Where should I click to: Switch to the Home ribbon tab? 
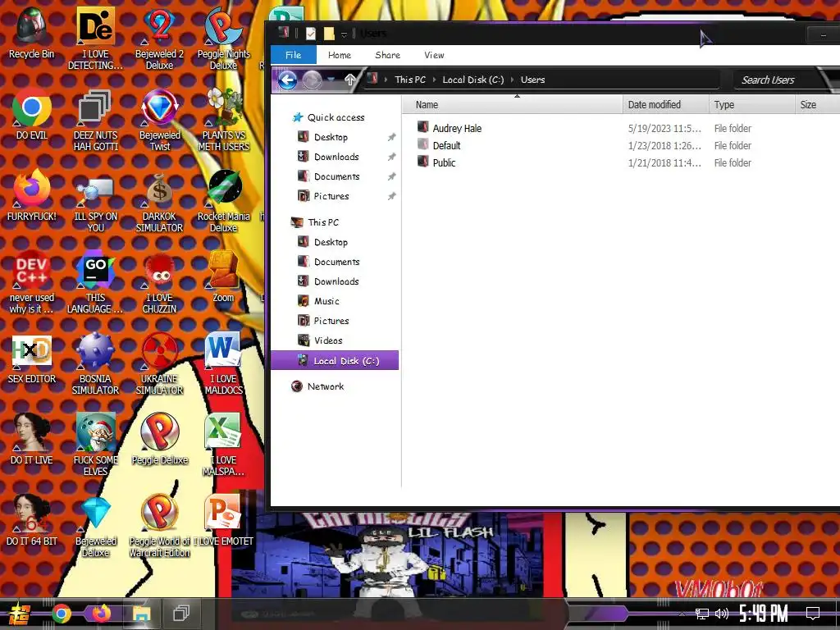click(x=340, y=55)
